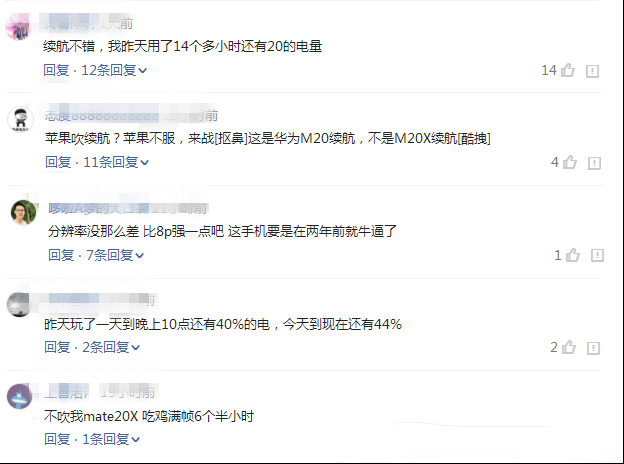Expand 11条回复 replies list
Image resolution: width=624 pixels, height=464 pixels.
116,162
